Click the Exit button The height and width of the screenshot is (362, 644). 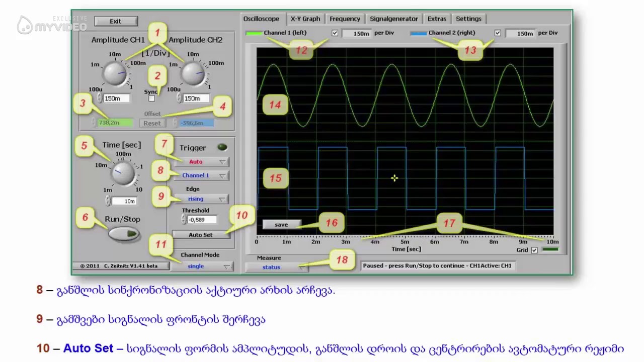[116, 21]
